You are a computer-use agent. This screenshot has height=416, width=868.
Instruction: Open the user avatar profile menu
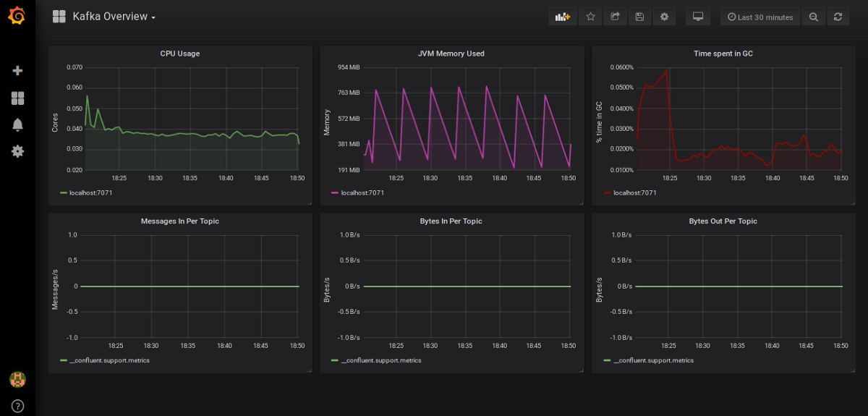point(17,379)
